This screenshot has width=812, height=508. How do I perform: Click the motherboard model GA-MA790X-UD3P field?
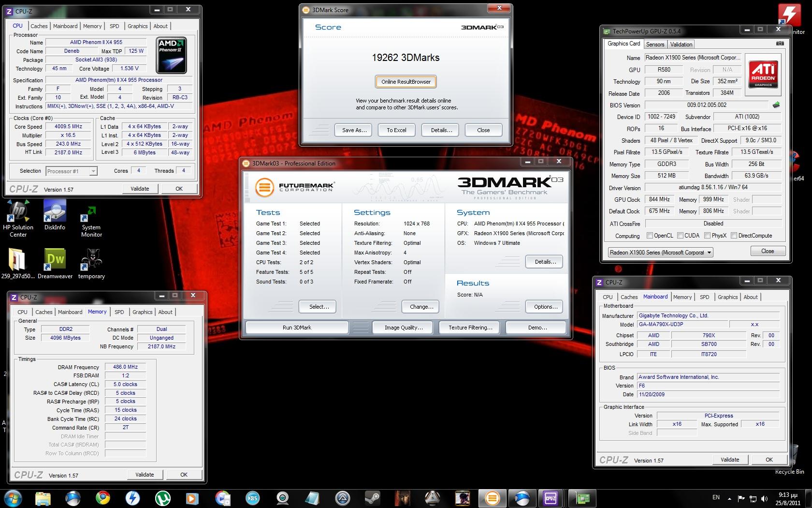pyautogui.click(x=682, y=324)
